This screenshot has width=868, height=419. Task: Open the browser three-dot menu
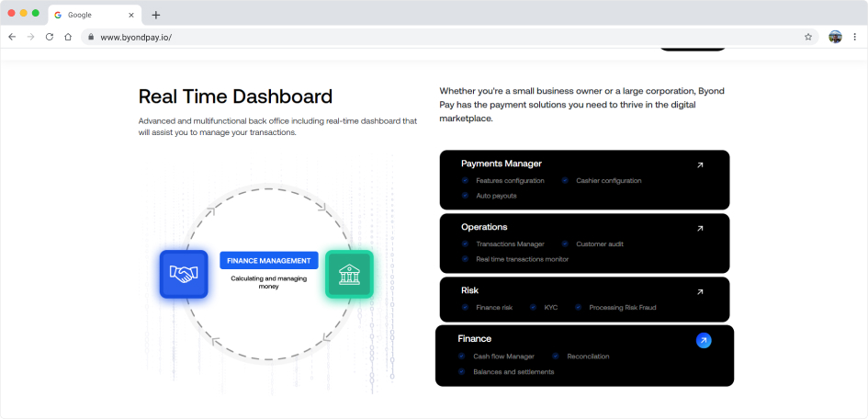[855, 37]
